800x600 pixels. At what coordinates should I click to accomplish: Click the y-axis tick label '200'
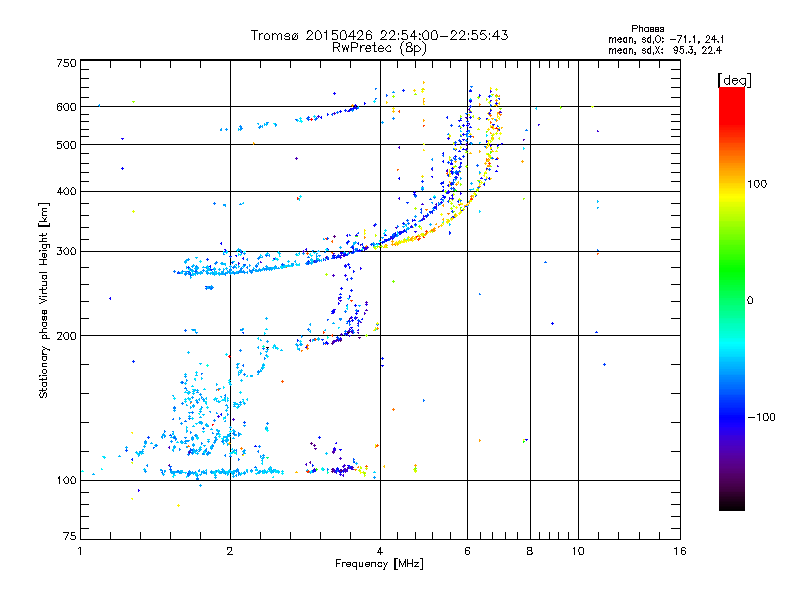coord(66,336)
